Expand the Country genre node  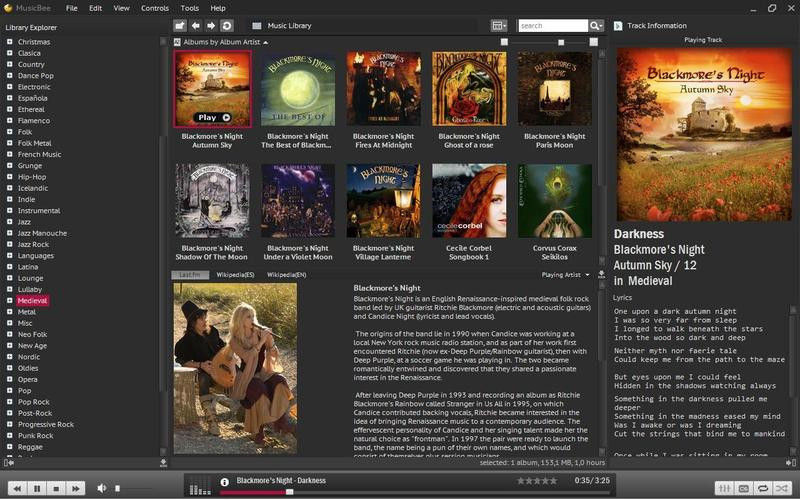point(9,64)
